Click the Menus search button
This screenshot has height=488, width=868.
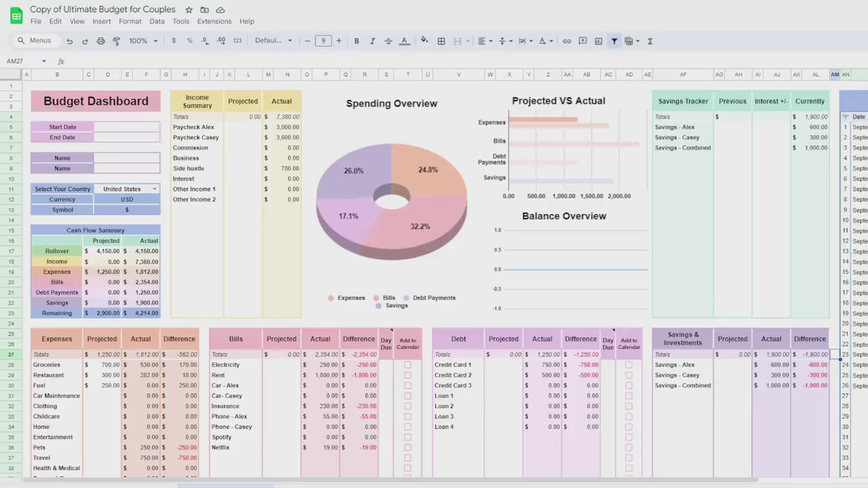click(35, 41)
